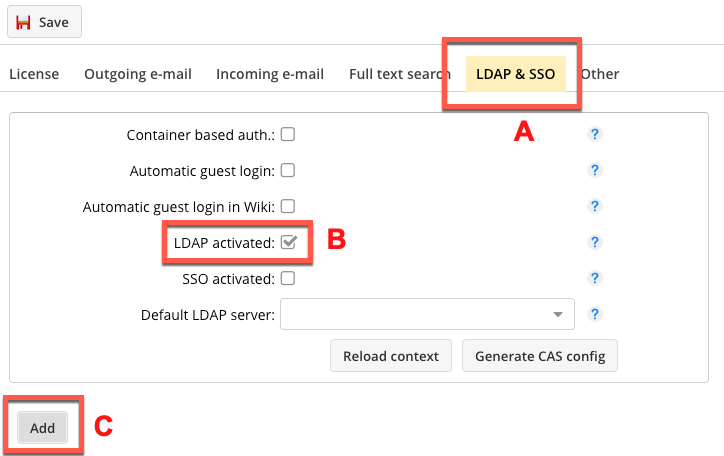Click the Add button
The image size is (724, 456).
pos(42,428)
